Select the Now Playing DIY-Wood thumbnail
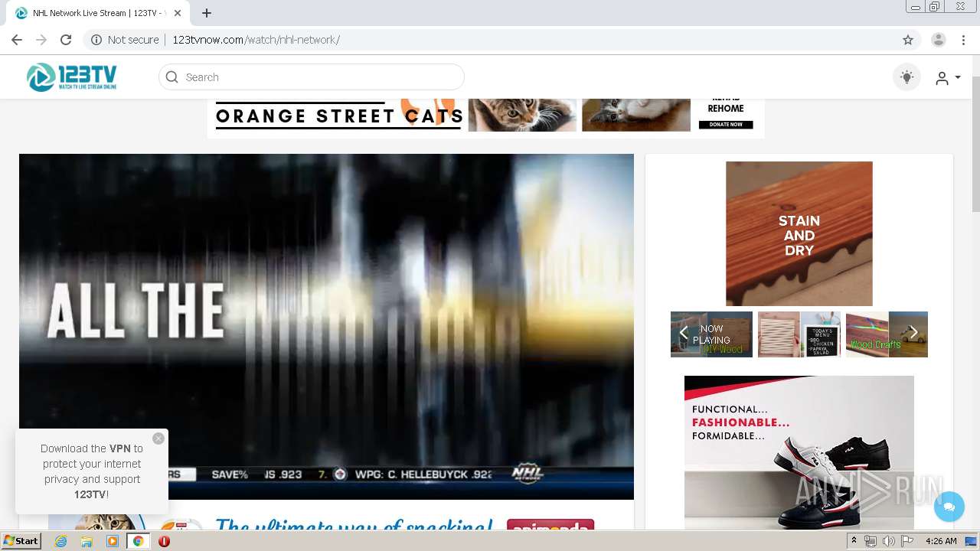 712,334
